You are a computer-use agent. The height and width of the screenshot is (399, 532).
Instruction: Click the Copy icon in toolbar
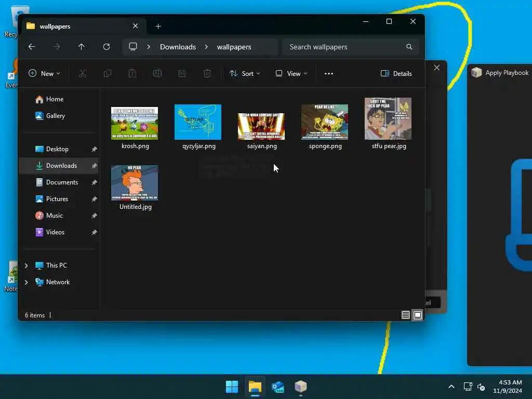pyautogui.click(x=108, y=73)
